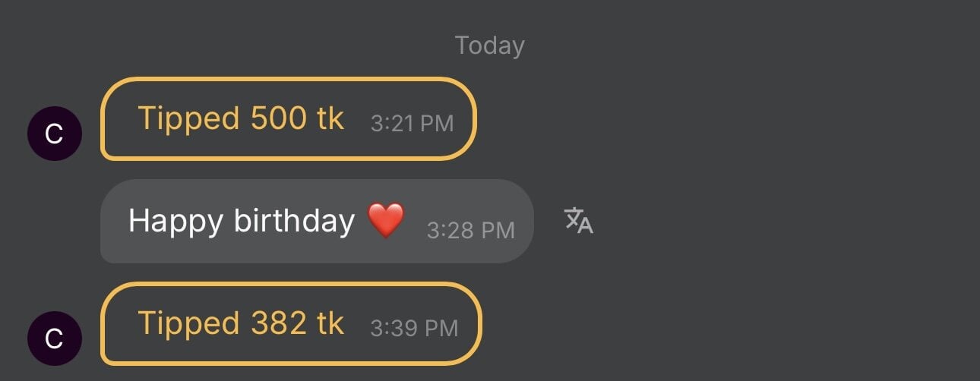Click the Happy birthday message bubble
Screen dimensions: 980x381
click(x=316, y=222)
